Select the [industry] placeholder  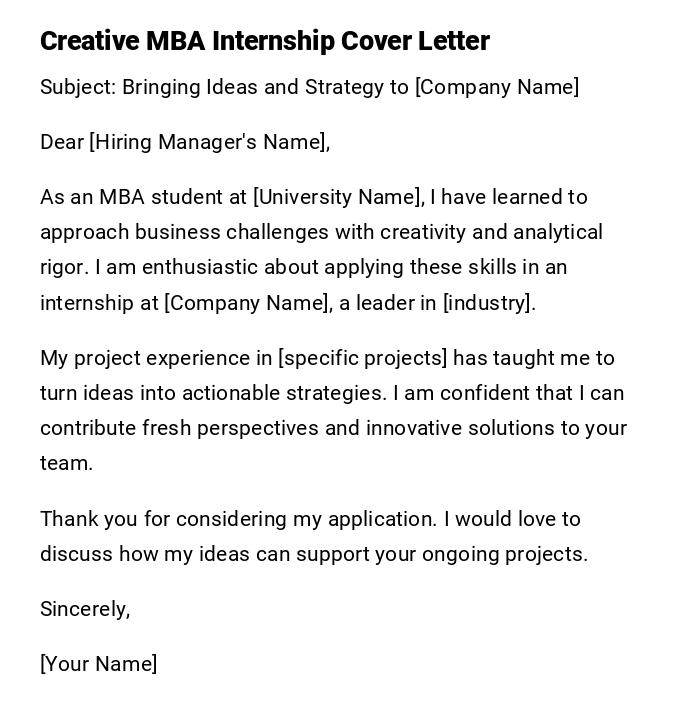[x=489, y=303]
